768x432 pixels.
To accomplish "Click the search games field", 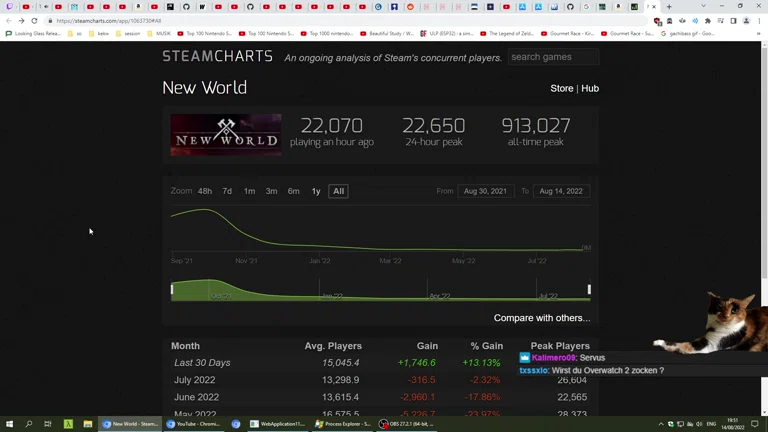I will coord(552,57).
